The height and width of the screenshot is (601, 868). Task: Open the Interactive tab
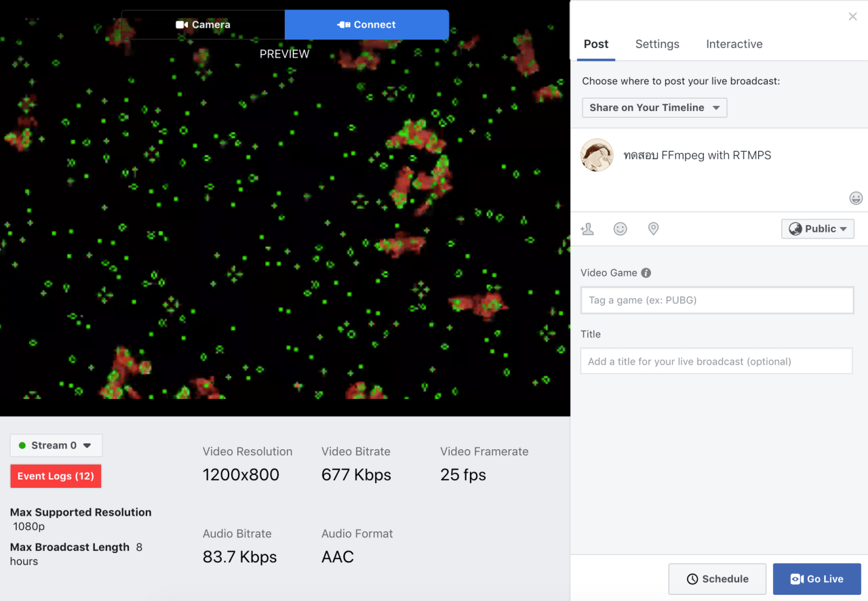click(734, 44)
